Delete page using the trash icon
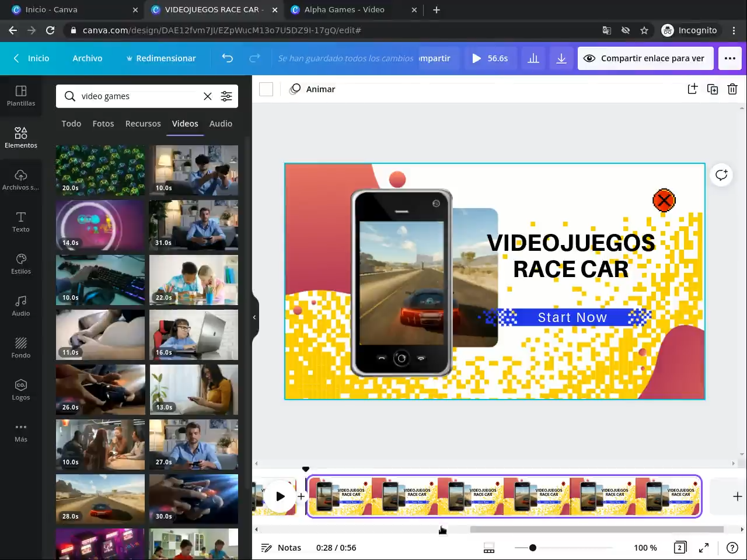This screenshot has height=560, width=747. pyautogui.click(x=732, y=89)
